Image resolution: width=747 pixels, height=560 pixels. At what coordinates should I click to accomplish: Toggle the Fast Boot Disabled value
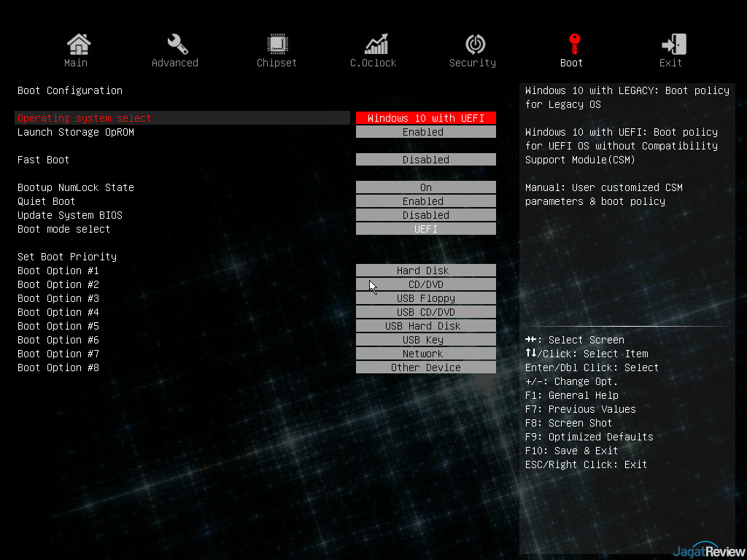coord(425,160)
